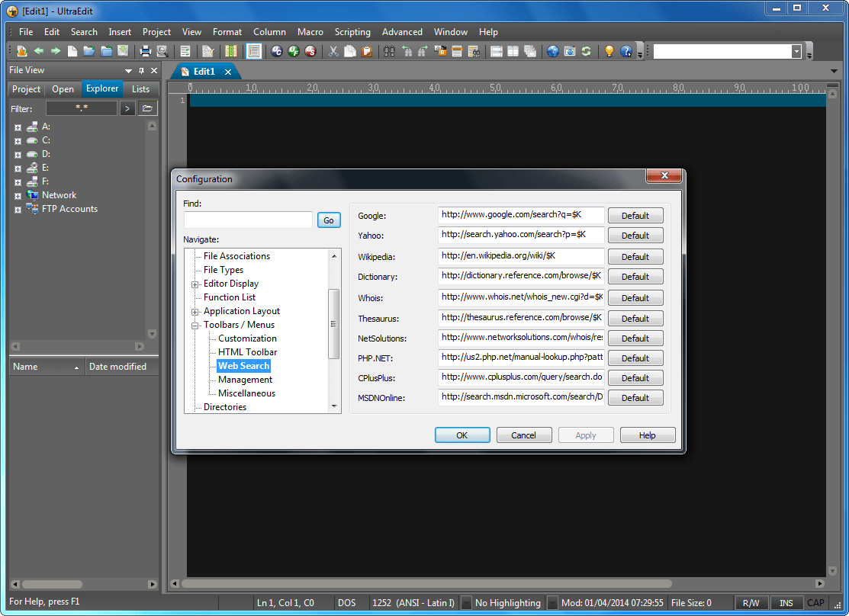Collapse the Toolbars / Menus tree branch

click(195, 325)
